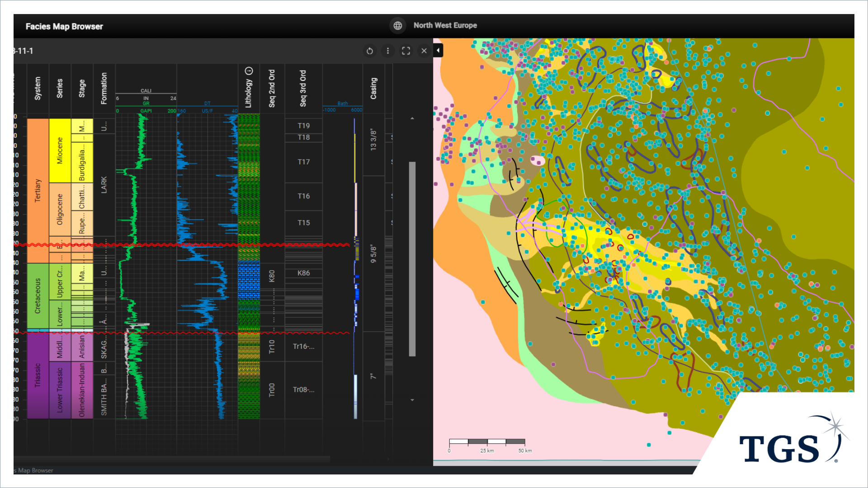Click the K86 sequence interval
This screenshot has width=868, height=488.
pyautogui.click(x=303, y=273)
